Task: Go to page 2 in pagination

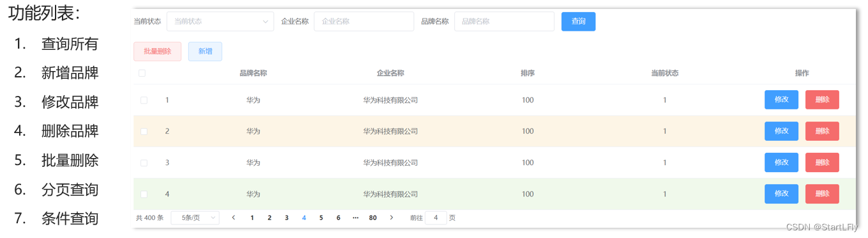Action: pyautogui.click(x=270, y=218)
